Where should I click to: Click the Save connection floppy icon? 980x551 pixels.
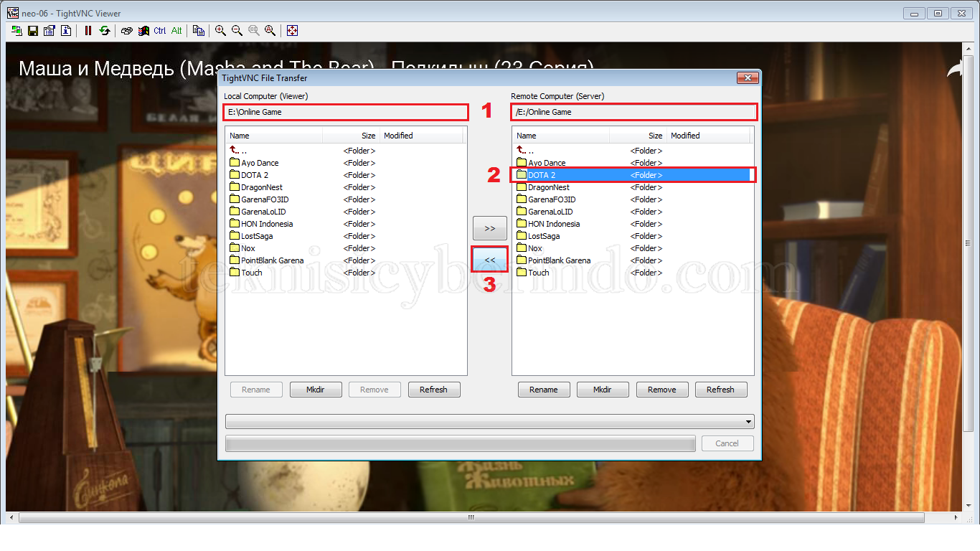(33, 31)
